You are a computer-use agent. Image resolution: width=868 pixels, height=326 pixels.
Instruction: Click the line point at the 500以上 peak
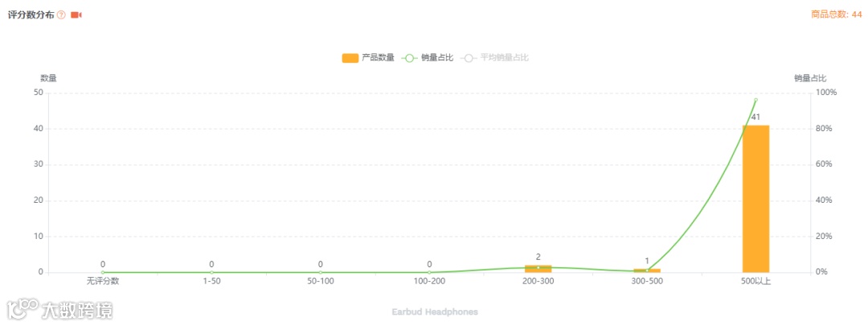(755, 100)
